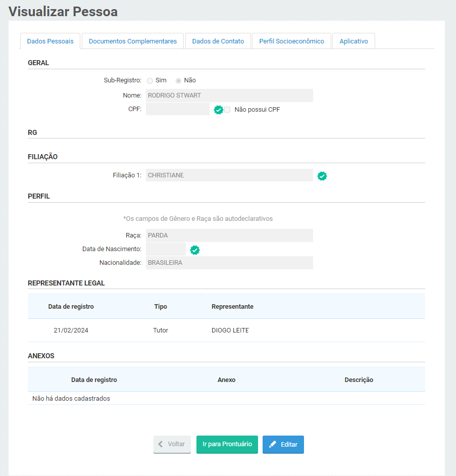
Task: Switch to Documentos Complementares tab
Action: pos(133,41)
